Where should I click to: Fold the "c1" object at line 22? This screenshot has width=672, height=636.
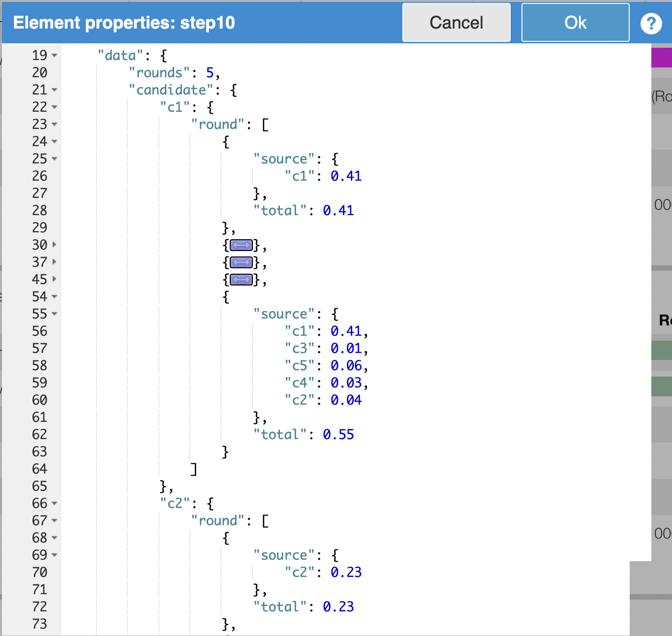[55, 107]
